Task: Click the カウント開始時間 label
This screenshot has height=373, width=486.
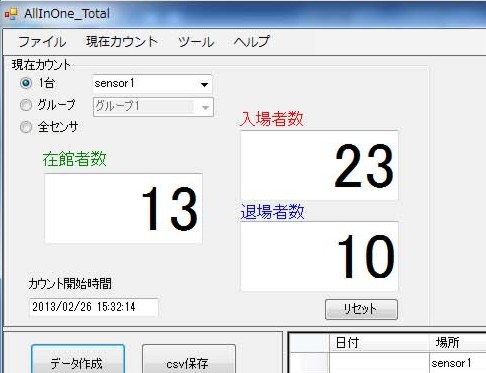Action: pyautogui.click(x=70, y=284)
